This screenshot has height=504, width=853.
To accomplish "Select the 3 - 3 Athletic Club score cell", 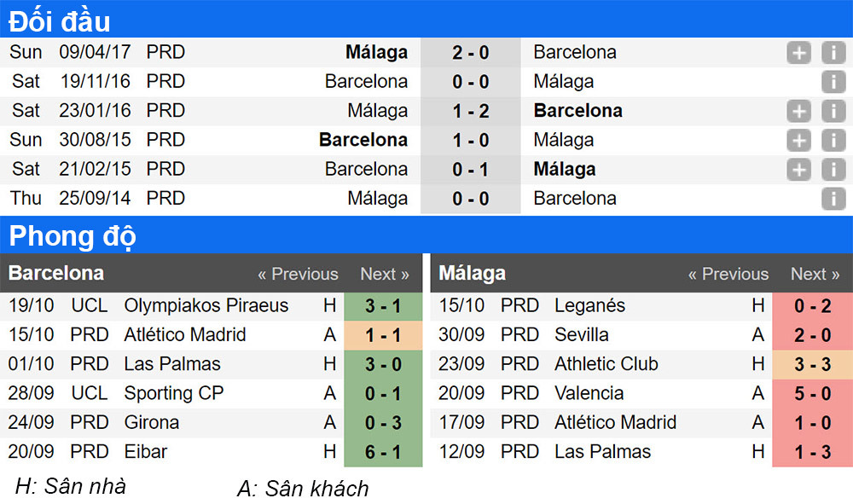I will [x=812, y=364].
